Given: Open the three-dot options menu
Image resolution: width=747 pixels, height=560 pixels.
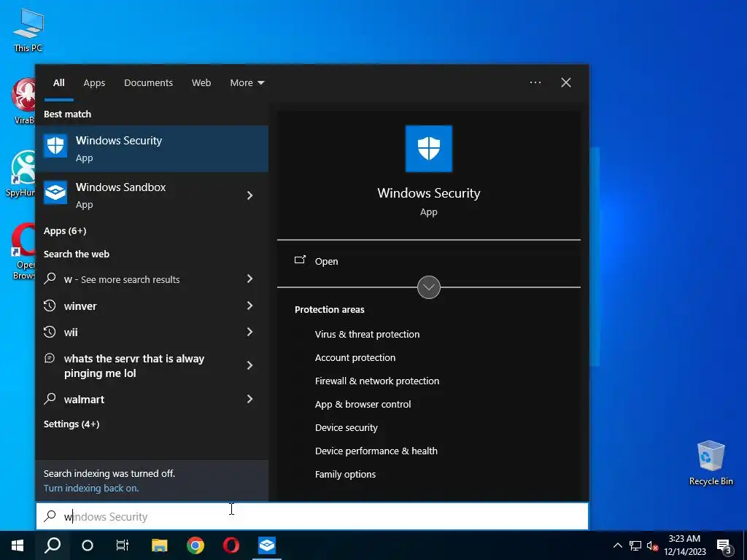Looking at the screenshot, I should pyautogui.click(x=535, y=82).
